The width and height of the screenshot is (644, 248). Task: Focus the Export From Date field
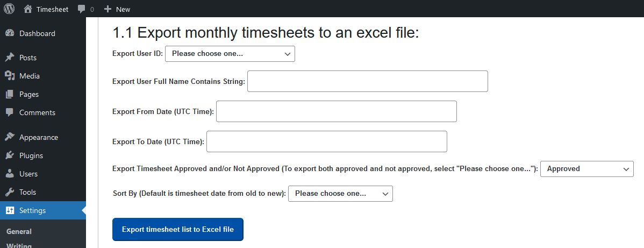[x=336, y=111]
